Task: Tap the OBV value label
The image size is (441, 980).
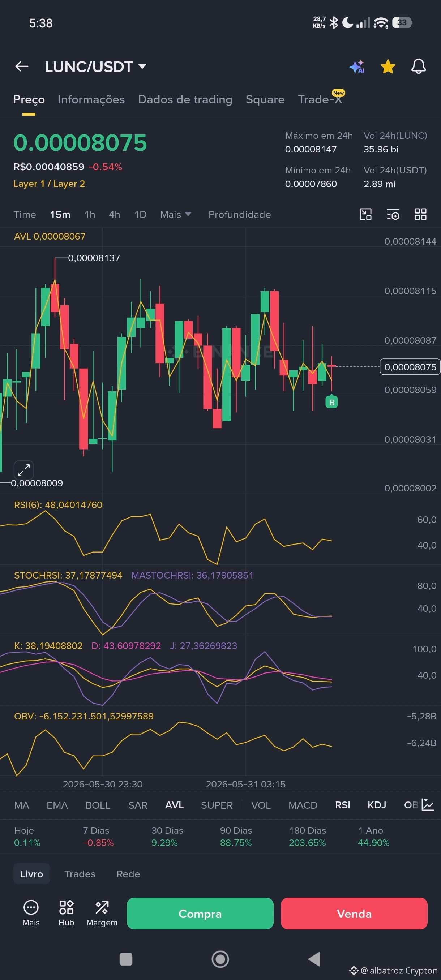Action: click(84, 716)
